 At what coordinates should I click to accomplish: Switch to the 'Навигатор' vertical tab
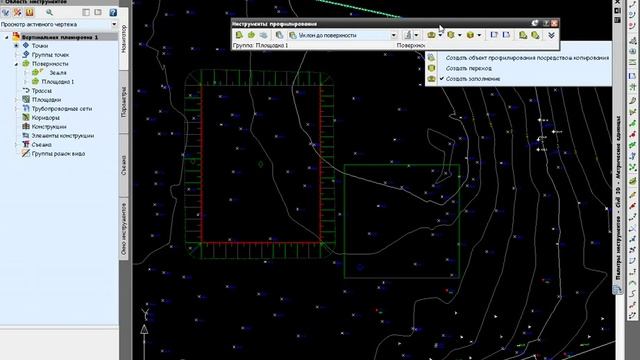[x=124, y=39]
